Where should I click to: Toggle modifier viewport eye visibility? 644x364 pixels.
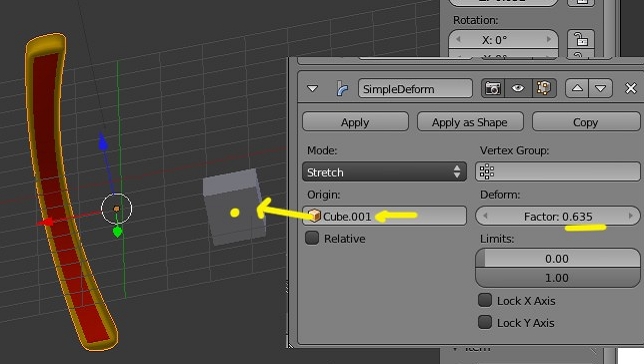click(x=518, y=88)
